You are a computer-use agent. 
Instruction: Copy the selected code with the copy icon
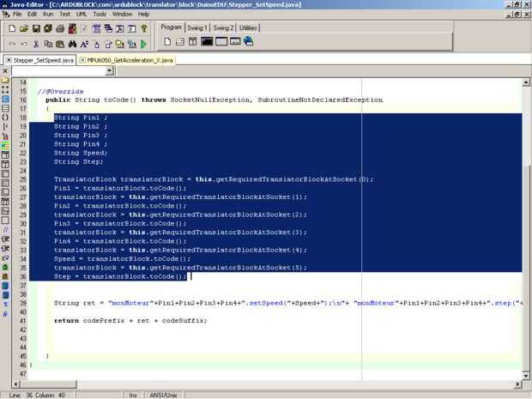click(x=49, y=44)
